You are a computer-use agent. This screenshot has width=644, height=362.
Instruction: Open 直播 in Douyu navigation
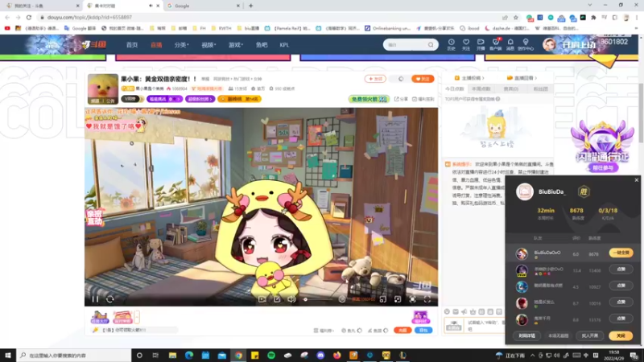point(156,45)
